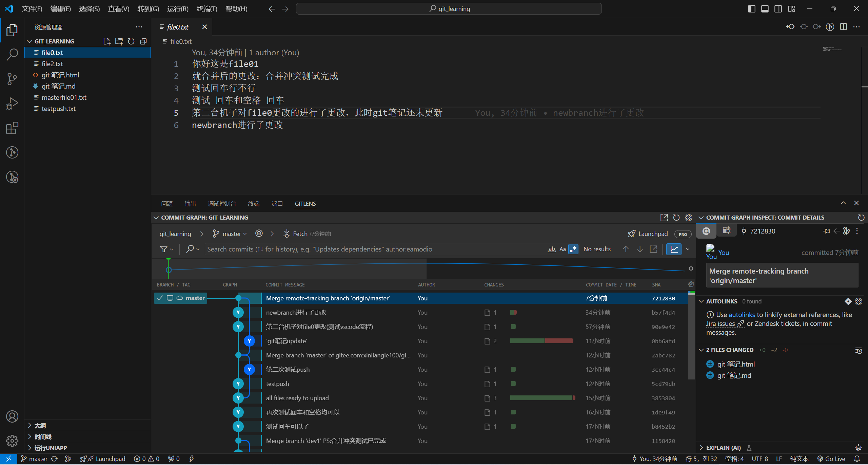Image resolution: width=868 pixels, height=465 pixels.
Task: Open the Search view in activity bar
Action: pos(12,54)
